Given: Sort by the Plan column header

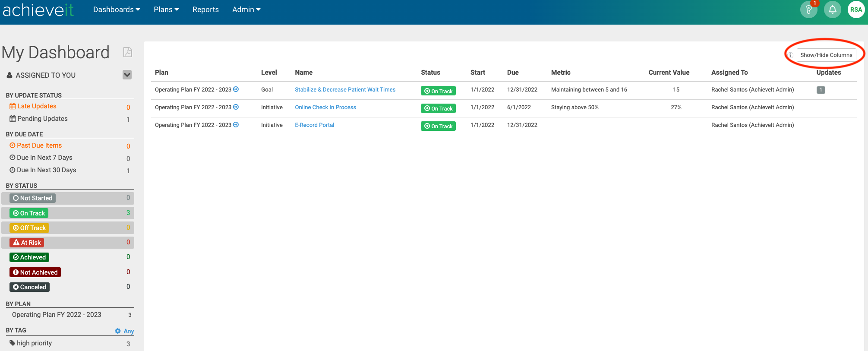Looking at the screenshot, I should coord(161,73).
